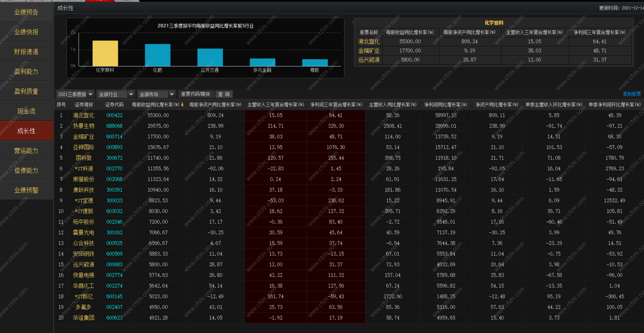Click the yellow 化学原料 chart bar

pyautogui.click(x=105, y=53)
